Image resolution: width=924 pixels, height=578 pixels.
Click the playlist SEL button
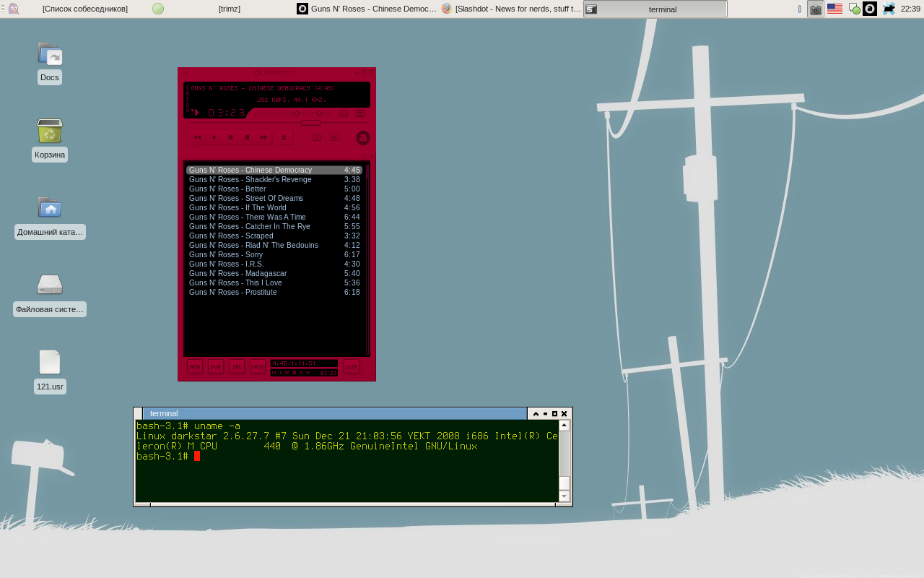[237, 366]
